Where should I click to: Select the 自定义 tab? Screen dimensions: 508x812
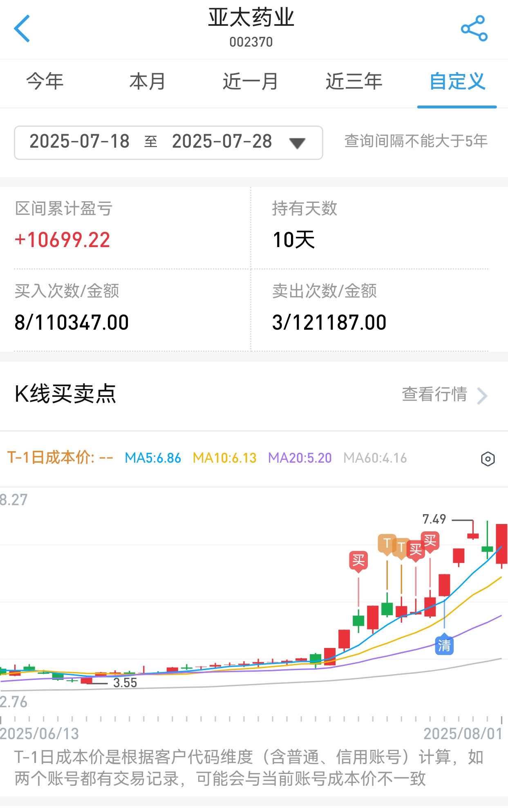[x=457, y=81]
